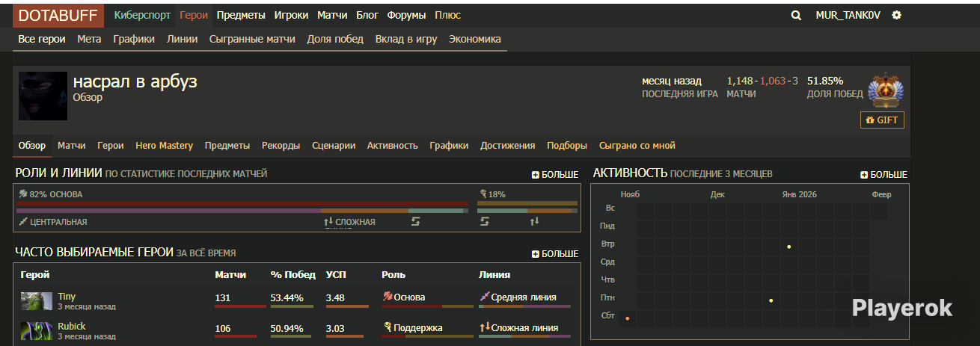Viewport: 980px width, 346px height.
Task: Expand БОЛЬШЕ in Активность section
Action: pos(883,174)
